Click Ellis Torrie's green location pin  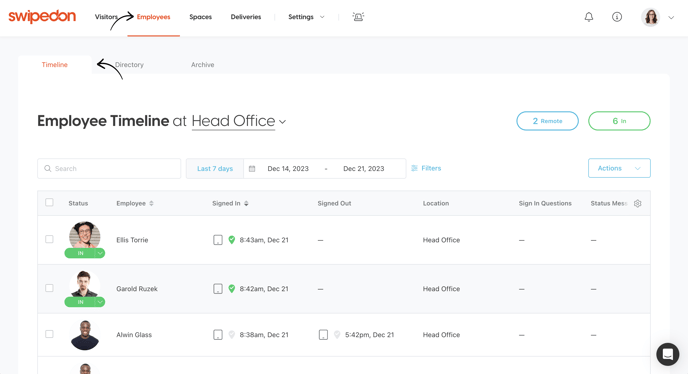pyautogui.click(x=232, y=240)
